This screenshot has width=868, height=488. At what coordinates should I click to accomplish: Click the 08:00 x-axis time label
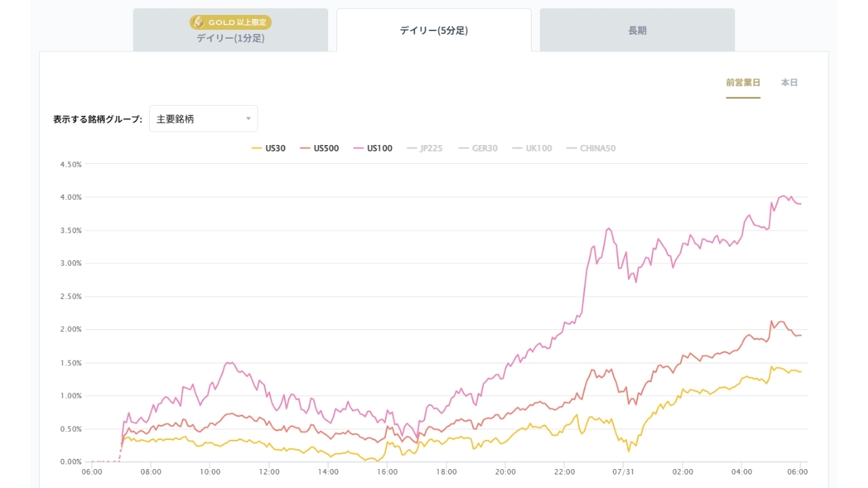point(151,473)
